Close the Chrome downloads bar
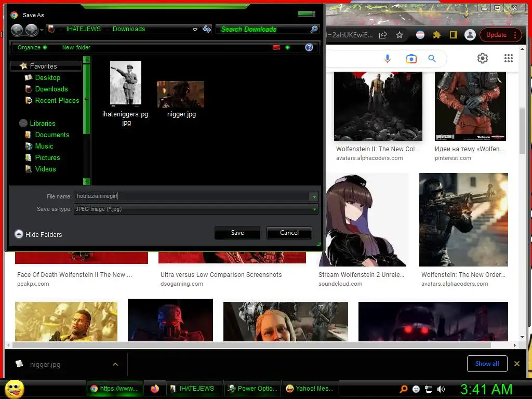Screen dimensions: 532x399 517,364
